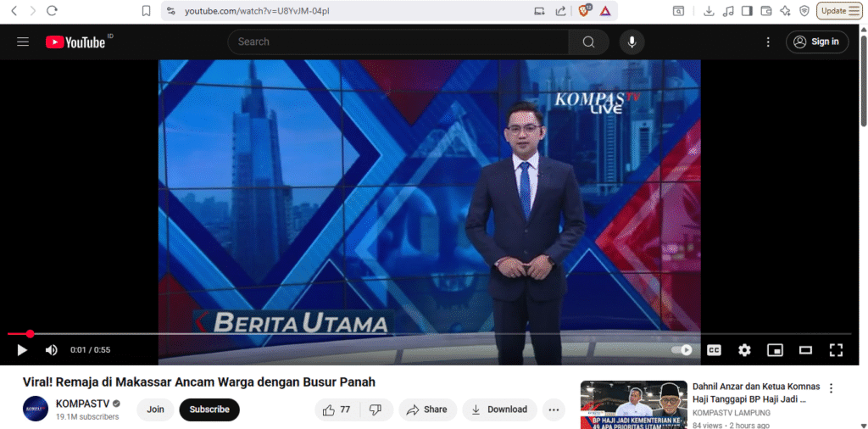The height and width of the screenshot is (429, 868).
Task: Bookmark this page with the bookmark icon
Action: click(146, 11)
